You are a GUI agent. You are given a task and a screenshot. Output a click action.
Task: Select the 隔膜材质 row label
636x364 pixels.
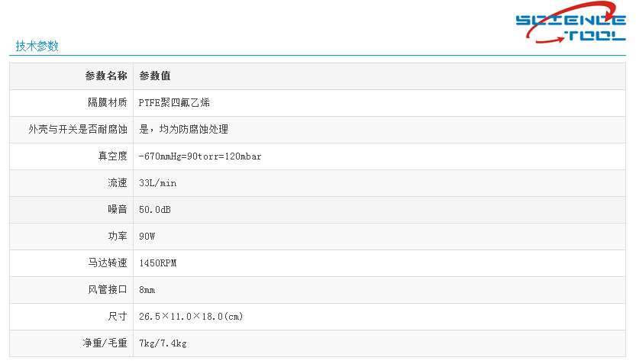click(x=108, y=103)
